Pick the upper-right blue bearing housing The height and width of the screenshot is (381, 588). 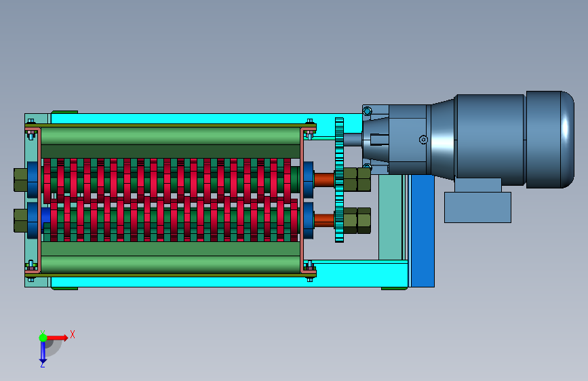click(x=309, y=180)
